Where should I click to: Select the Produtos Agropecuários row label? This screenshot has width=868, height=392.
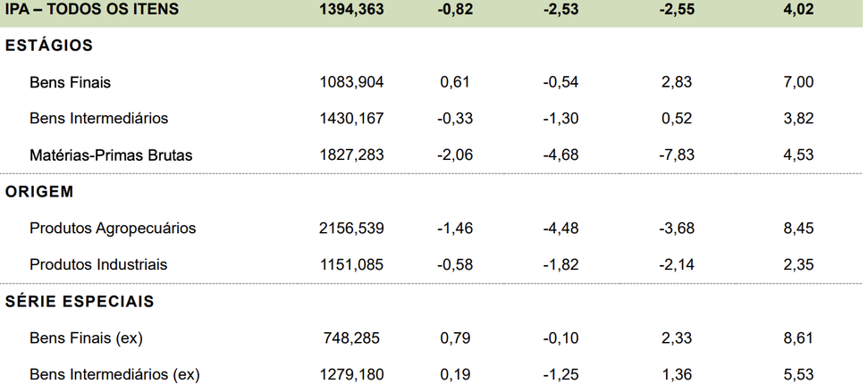click(113, 228)
